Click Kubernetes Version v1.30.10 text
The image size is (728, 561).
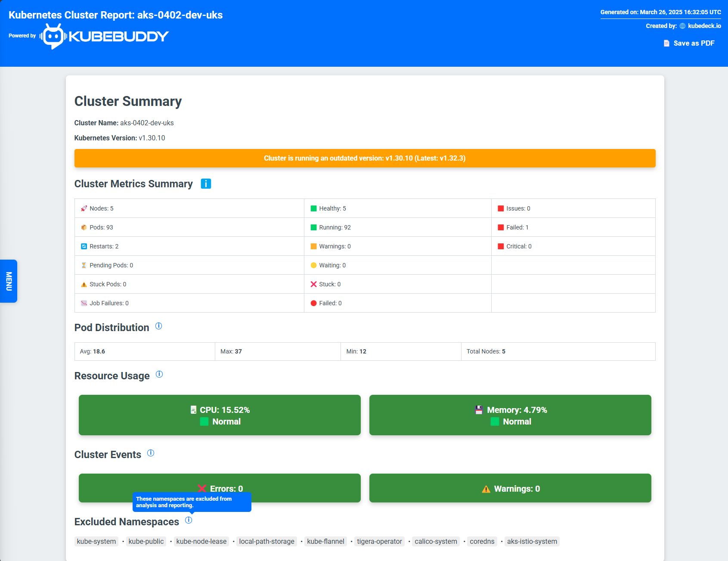pyautogui.click(x=120, y=138)
